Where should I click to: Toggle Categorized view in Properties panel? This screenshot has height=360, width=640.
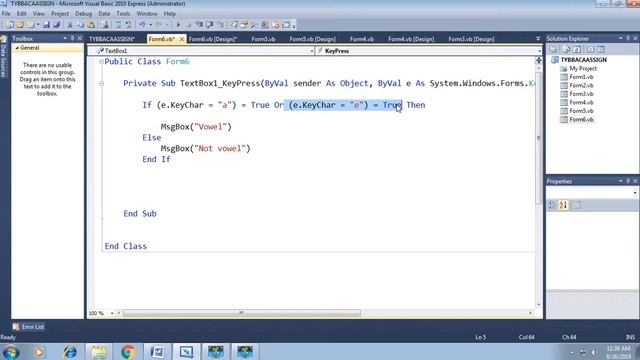click(552, 205)
